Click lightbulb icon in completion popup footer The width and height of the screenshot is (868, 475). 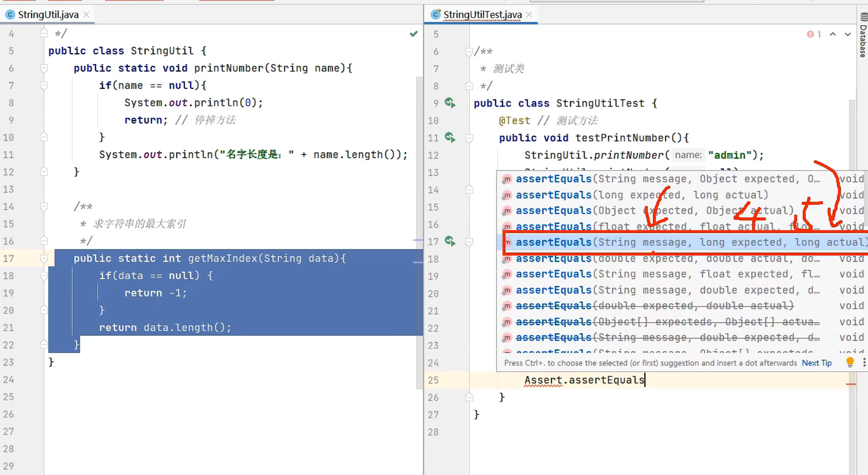tap(850, 362)
